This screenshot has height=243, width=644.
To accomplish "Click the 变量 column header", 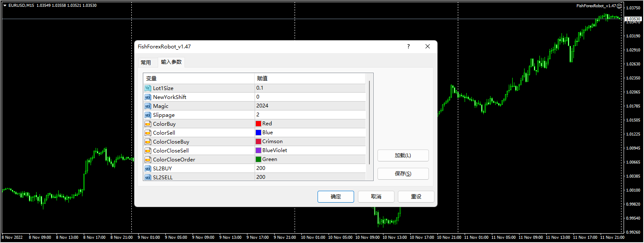I will tap(199, 79).
